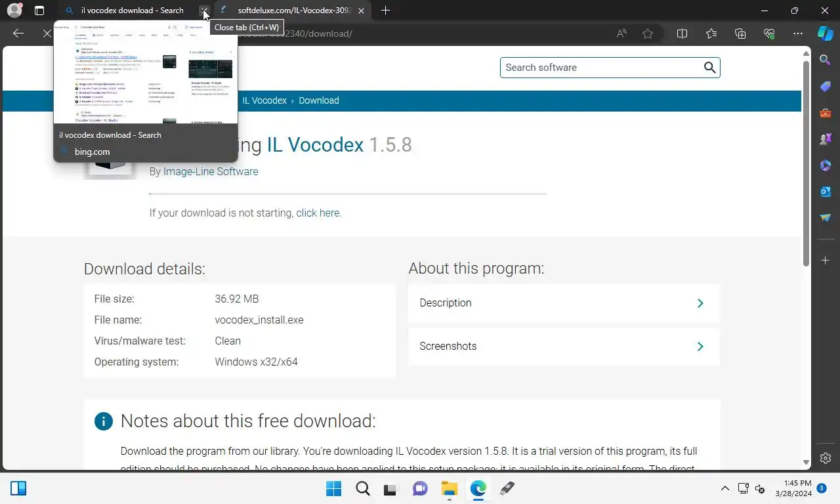Click the Notes info circle icon
Screen dimensions: 840x504
pyautogui.click(x=104, y=421)
